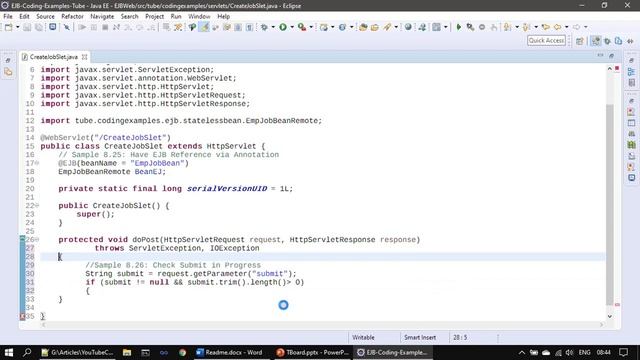Click the Debug bug icon

pos(264,27)
